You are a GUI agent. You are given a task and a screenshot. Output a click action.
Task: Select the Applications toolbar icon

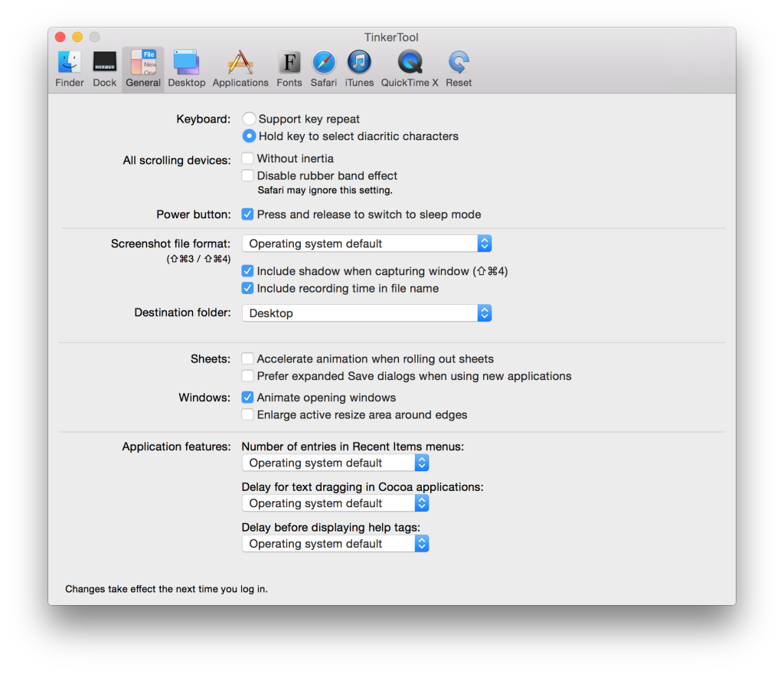pos(240,63)
